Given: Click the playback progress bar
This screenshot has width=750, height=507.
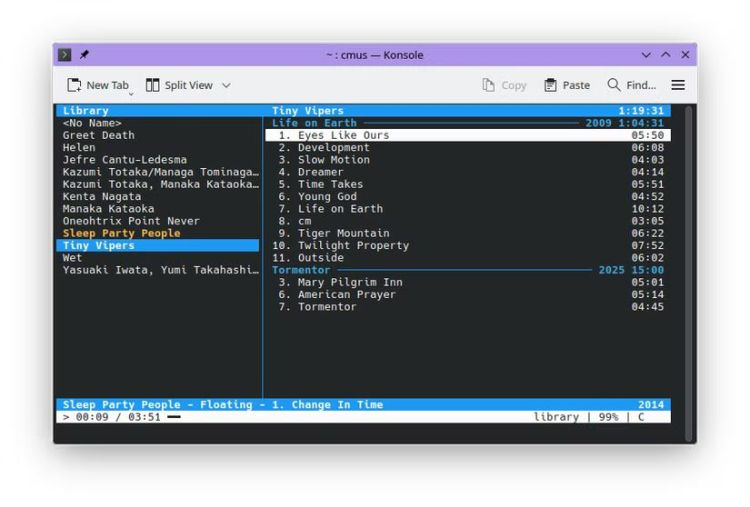Looking at the screenshot, I should [174, 417].
